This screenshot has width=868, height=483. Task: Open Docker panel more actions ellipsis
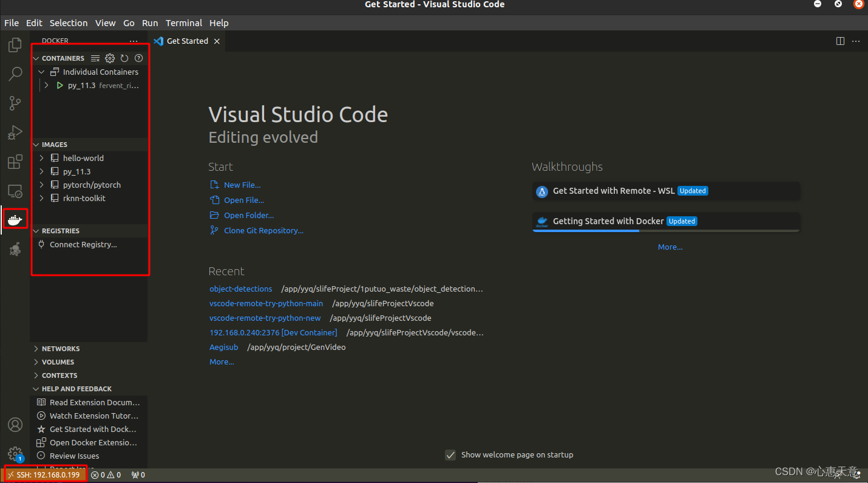click(x=134, y=41)
